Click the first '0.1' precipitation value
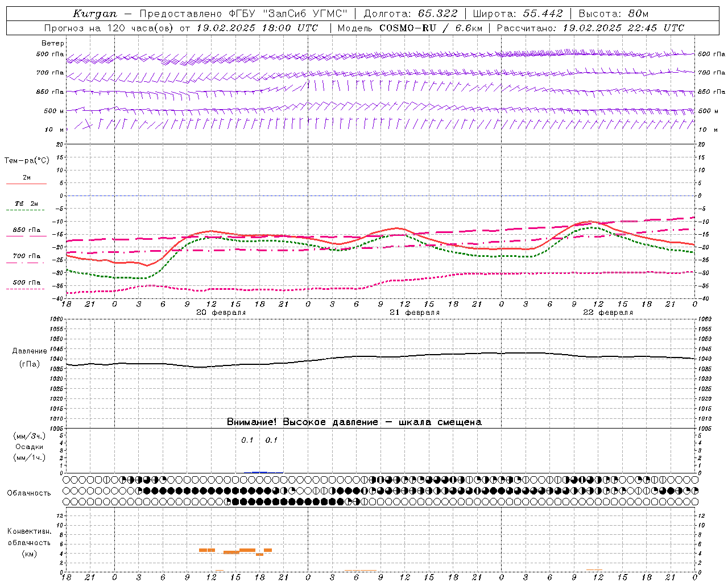Screen dimensions: 728x582 [x=247, y=440]
